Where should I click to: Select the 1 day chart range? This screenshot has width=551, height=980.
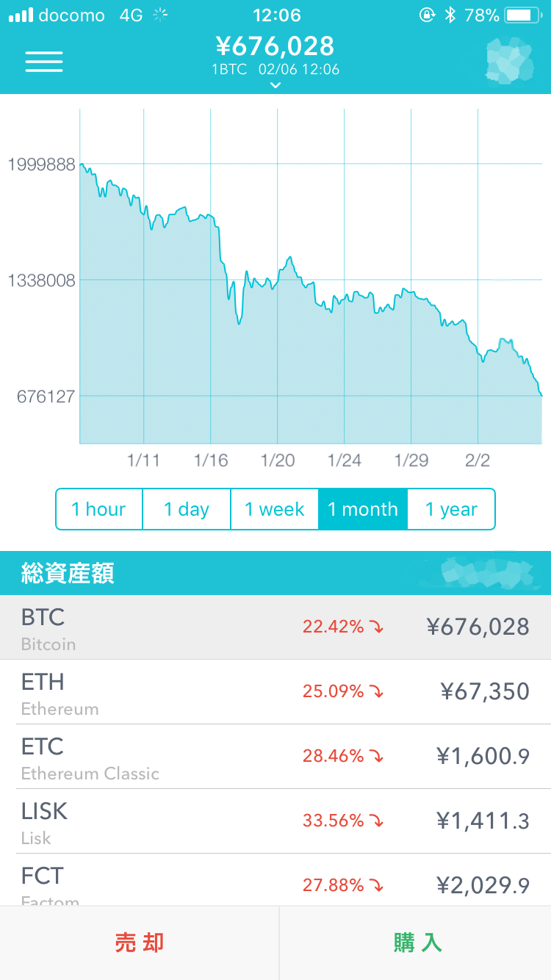pyautogui.click(x=187, y=509)
